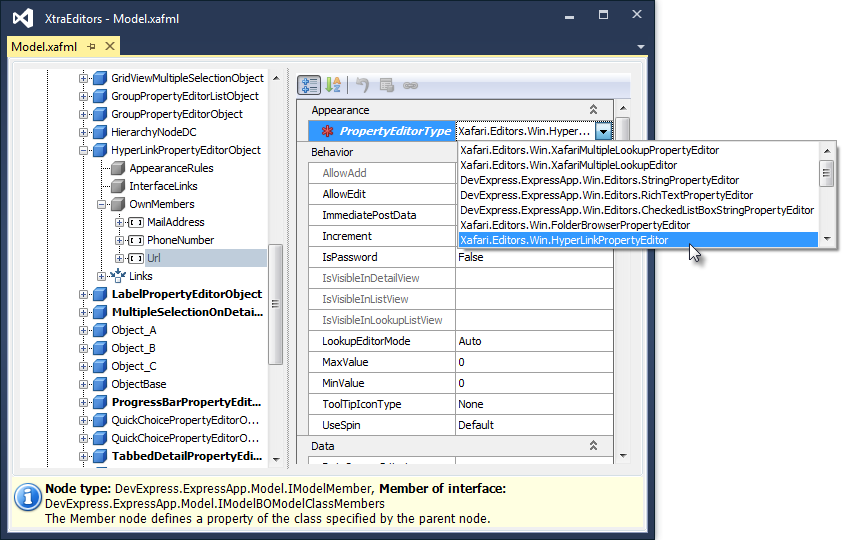Select ProgressBarPropertyEdit... tree node

[186, 402]
